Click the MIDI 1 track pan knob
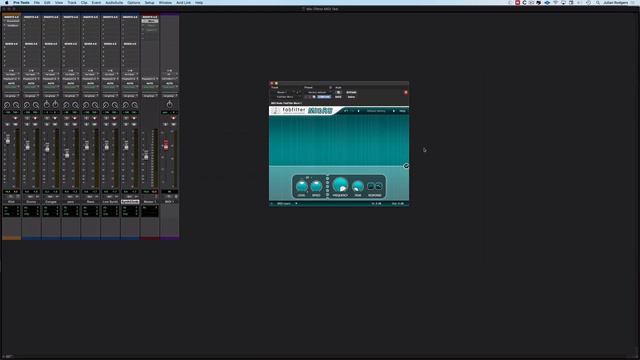640x360 pixels. point(169,104)
